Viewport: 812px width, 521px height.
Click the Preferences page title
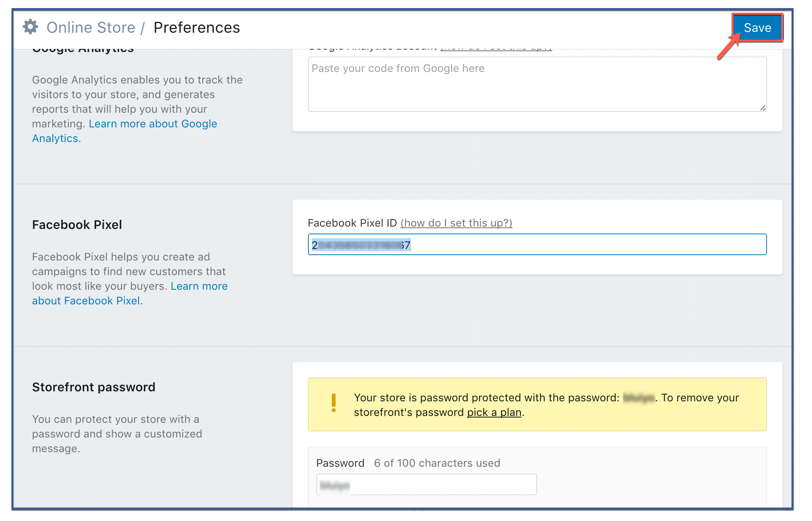click(x=196, y=28)
